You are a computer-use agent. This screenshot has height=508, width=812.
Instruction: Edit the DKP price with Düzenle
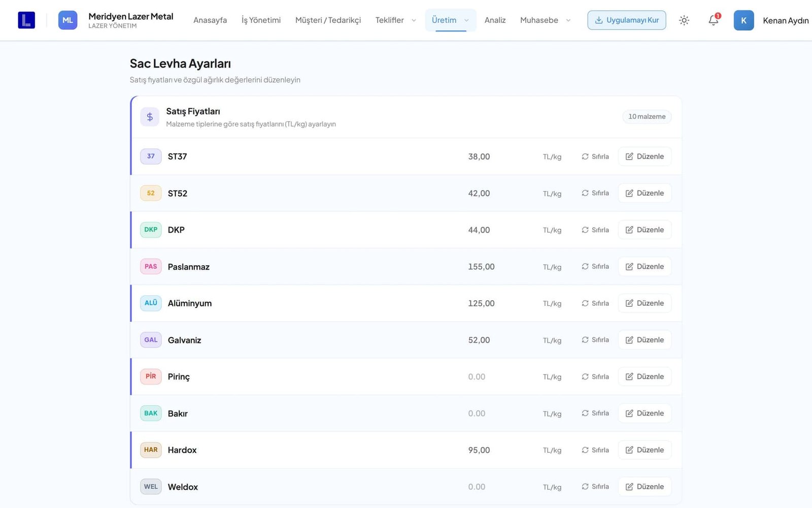pyautogui.click(x=645, y=230)
